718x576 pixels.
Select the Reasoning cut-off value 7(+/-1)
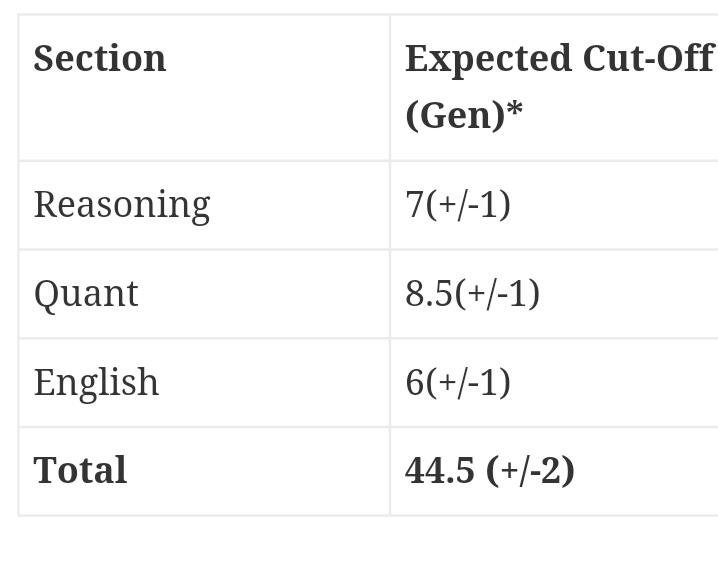click(458, 204)
